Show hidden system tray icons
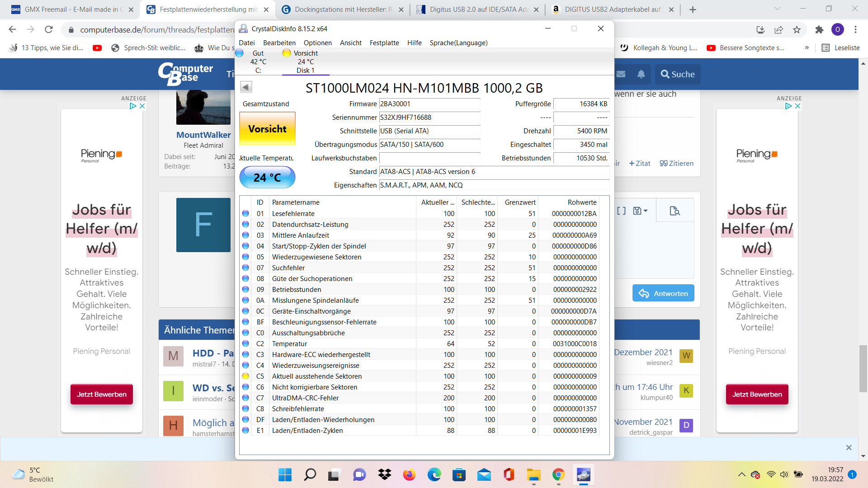The height and width of the screenshot is (488, 868). [741, 474]
